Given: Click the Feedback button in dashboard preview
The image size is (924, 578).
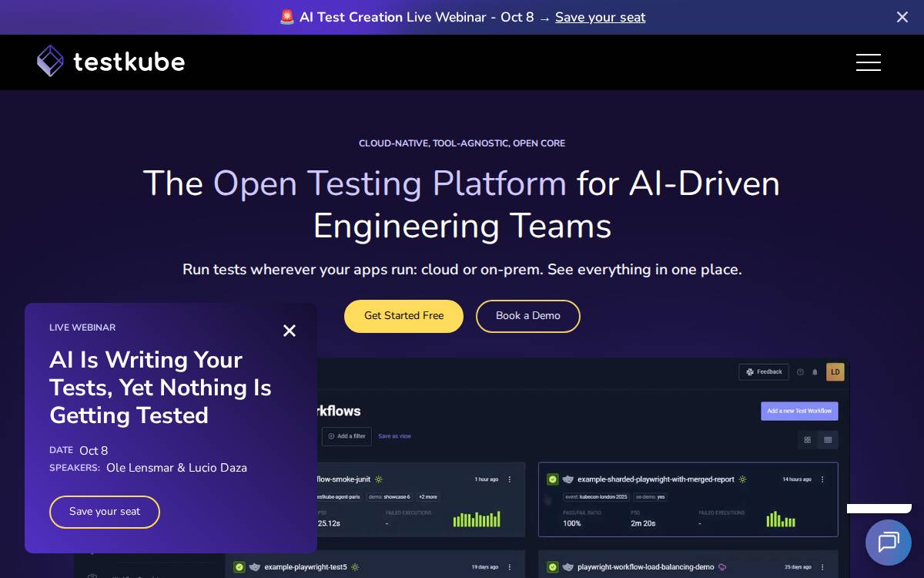Looking at the screenshot, I should [x=764, y=371].
